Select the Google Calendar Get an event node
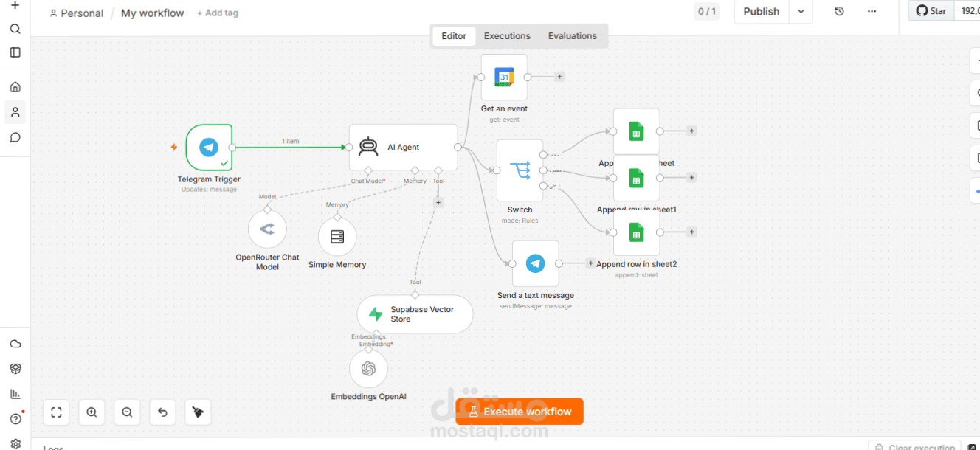980x450 pixels. tap(504, 77)
